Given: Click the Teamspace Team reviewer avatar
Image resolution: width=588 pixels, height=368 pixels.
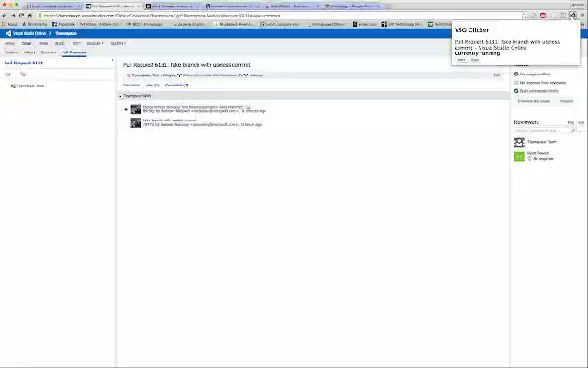Looking at the screenshot, I should click(x=519, y=142).
